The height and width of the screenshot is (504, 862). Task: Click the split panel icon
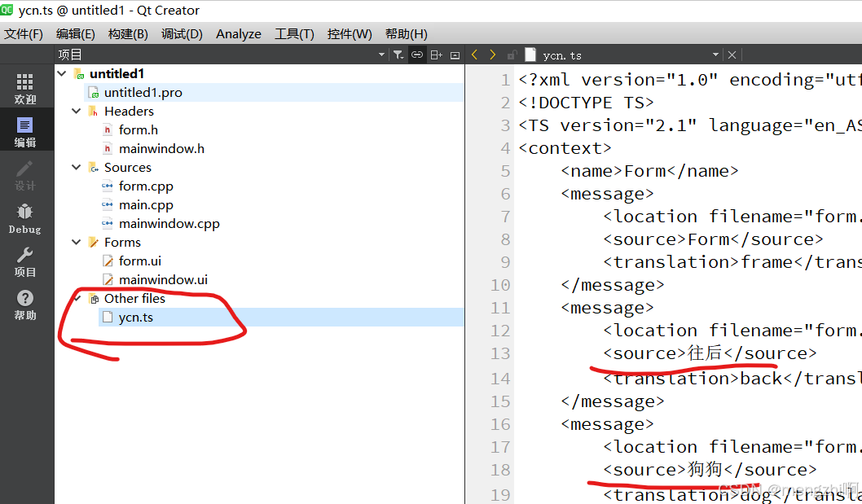click(x=437, y=55)
